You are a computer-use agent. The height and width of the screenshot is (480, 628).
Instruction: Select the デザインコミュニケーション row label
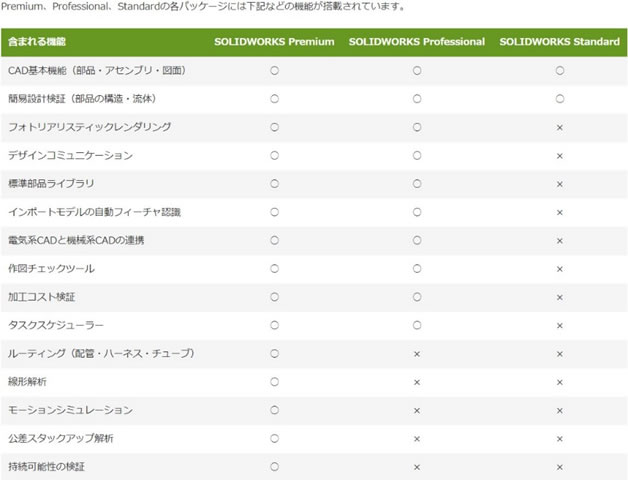(70, 155)
